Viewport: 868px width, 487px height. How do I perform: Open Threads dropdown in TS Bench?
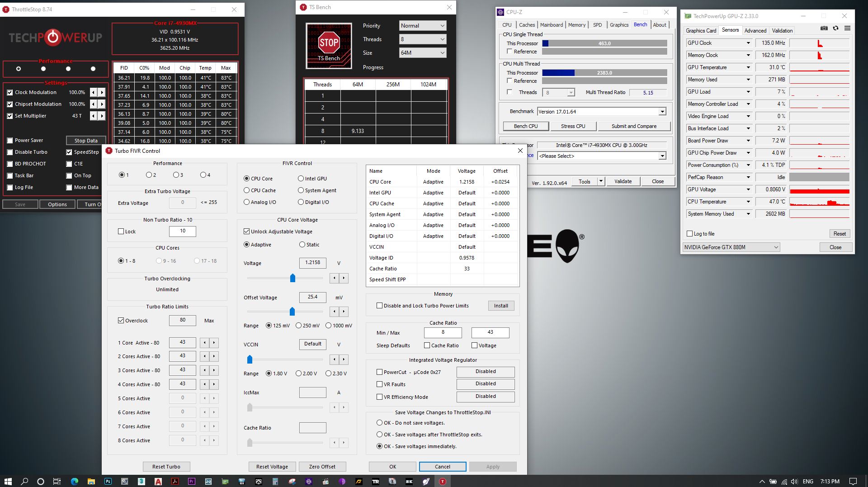(423, 39)
